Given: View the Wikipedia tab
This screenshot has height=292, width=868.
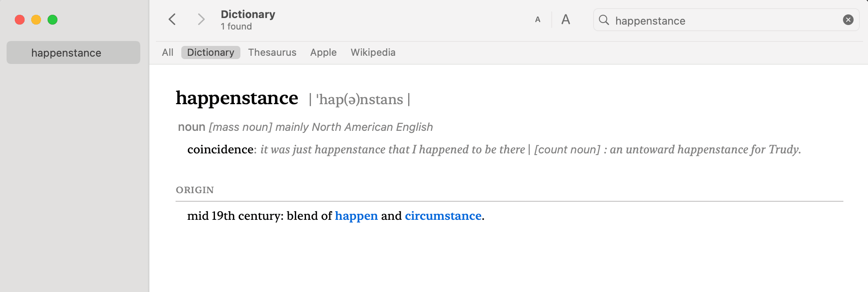Looking at the screenshot, I should click(373, 52).
